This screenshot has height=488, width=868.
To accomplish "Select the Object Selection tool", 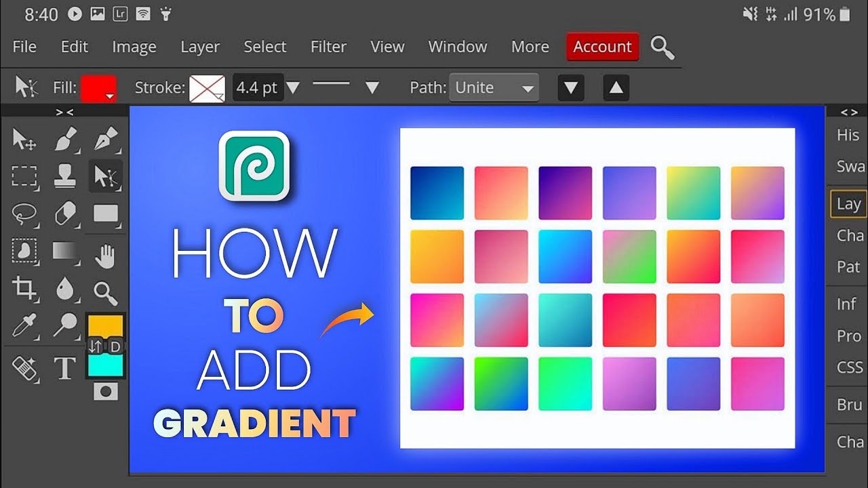I will click(24, 252).
